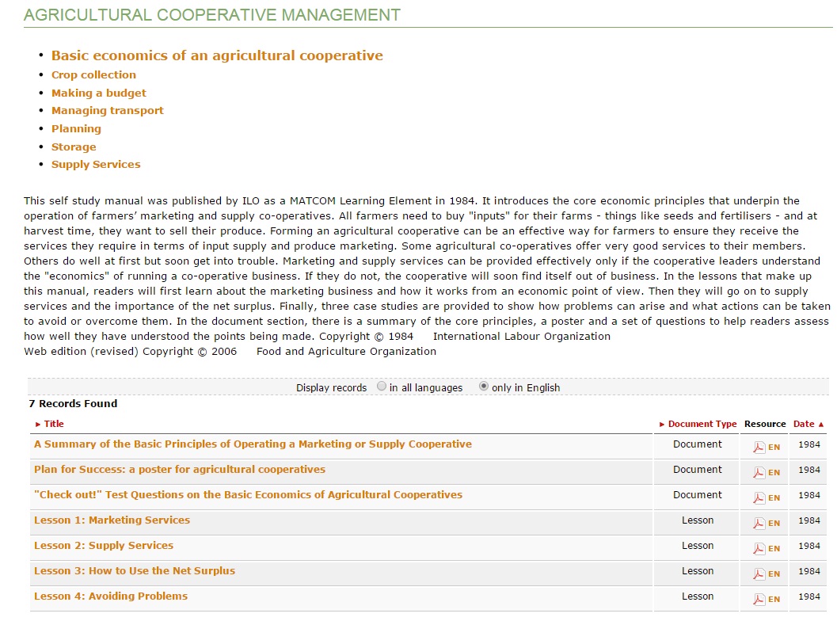Sort records by Title column header
The image size is (837, 644).
(x=54, y=424)
